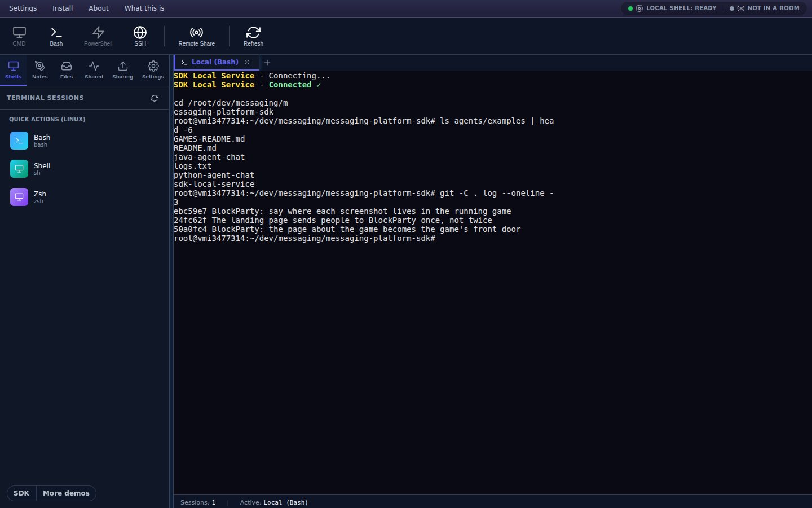Open a CMD shell from toolbar
This screenshot has width=812, height=508.
pos(19,36)
